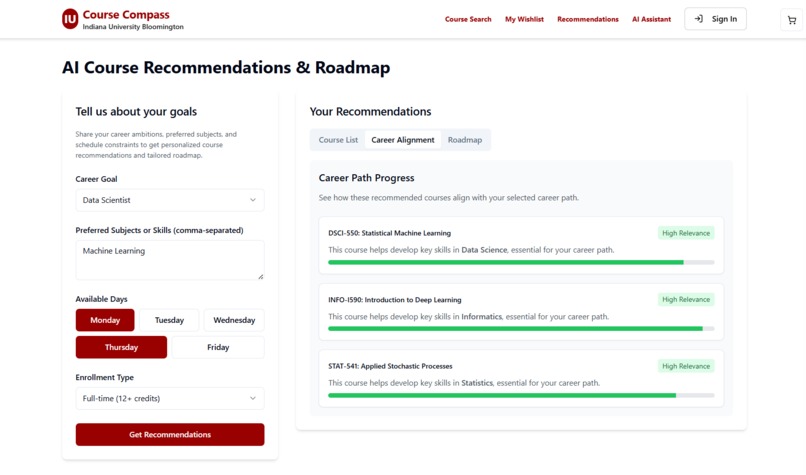This screenshot has width=806, height=475.
Task: Toggle Friday availability
Action: [x=218, y=347]
